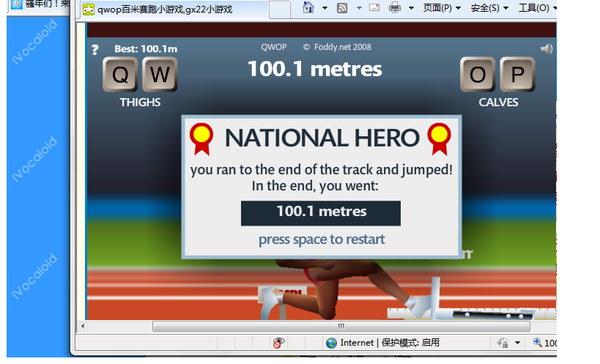Click the security lock status icon

[x=503, y=343]
